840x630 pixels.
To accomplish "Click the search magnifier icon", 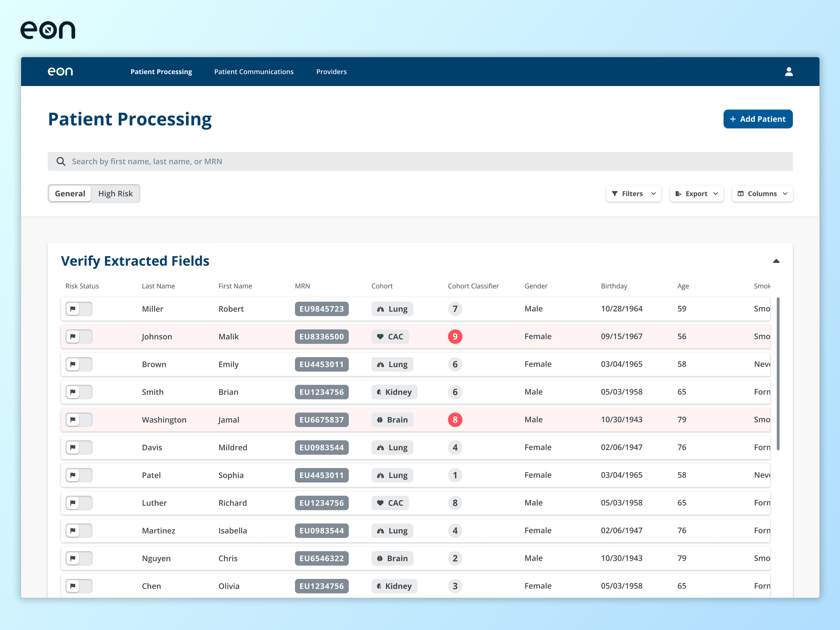I will coord(61,161).
